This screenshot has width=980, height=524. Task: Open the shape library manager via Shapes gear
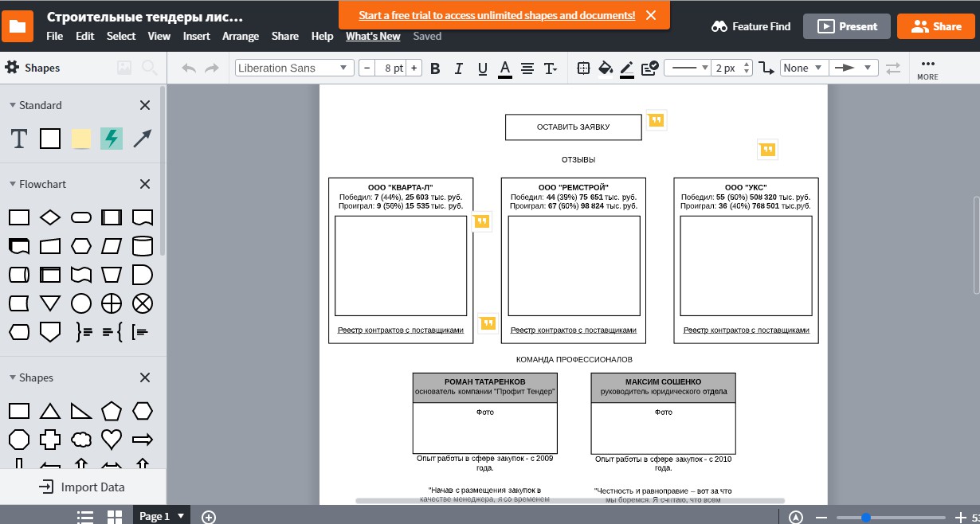12,68
